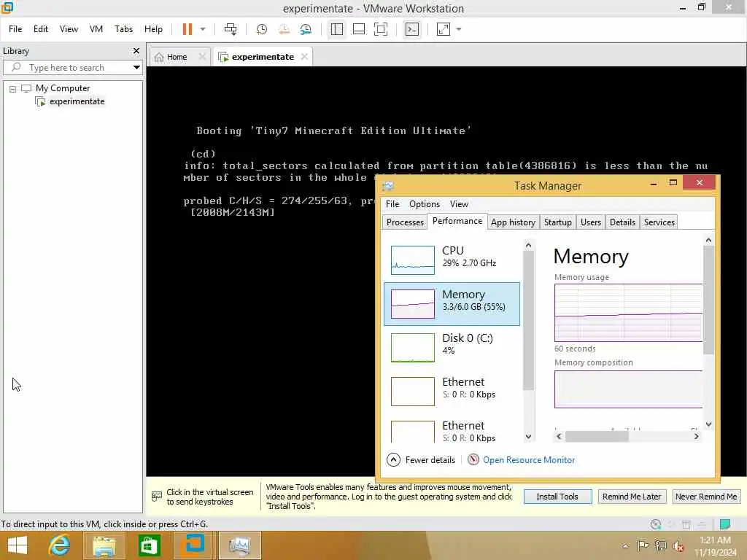Screen dimensions: 747x560
Task: Collapse the My Computer tree node
Action: pos(13,89)
